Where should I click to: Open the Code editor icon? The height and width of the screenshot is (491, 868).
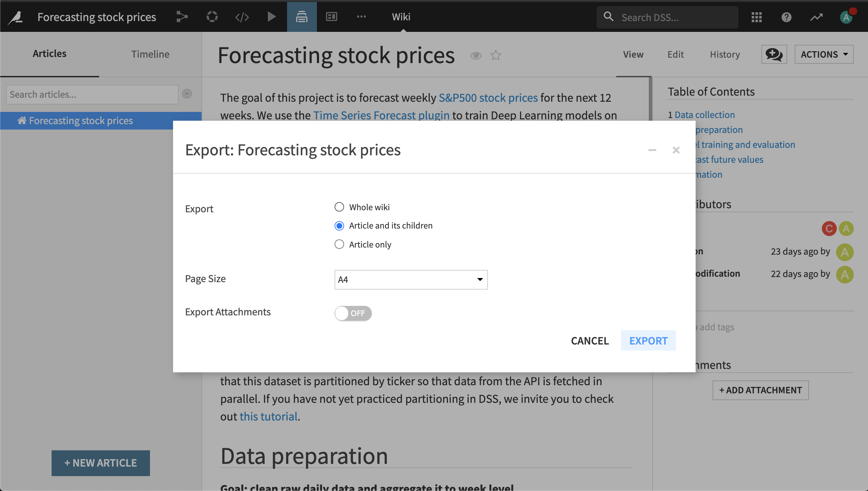coord(242,16)
